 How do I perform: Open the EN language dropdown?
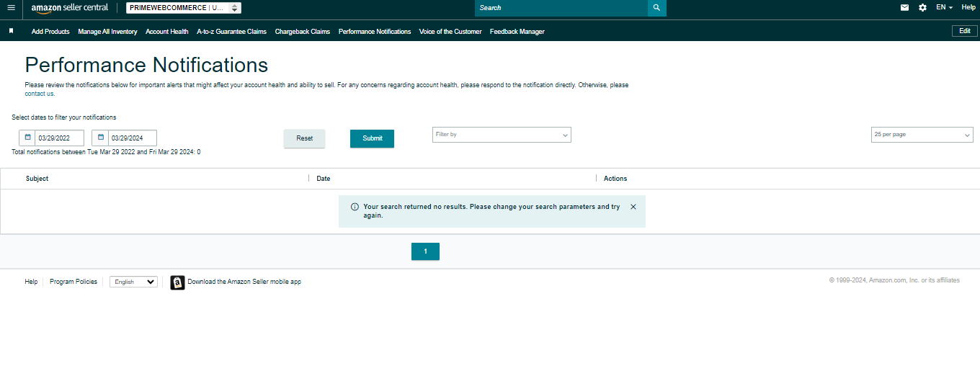click(x=944, y=7)
